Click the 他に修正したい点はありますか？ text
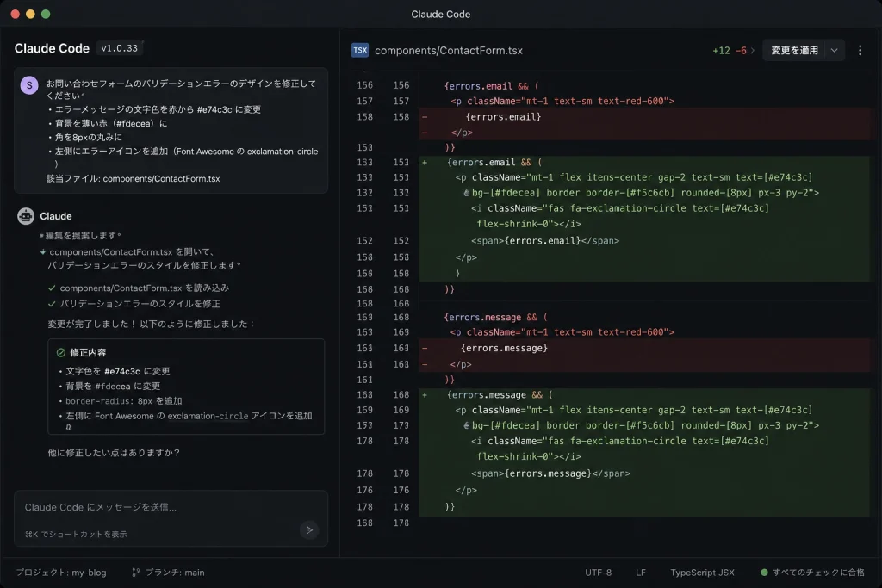The image size is (882, 588). (x=114, y=453)
